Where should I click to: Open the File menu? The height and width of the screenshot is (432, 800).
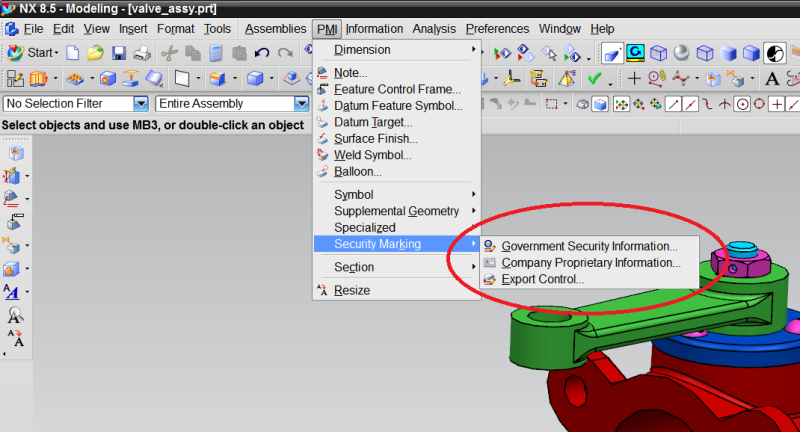(x=33, y=29)
